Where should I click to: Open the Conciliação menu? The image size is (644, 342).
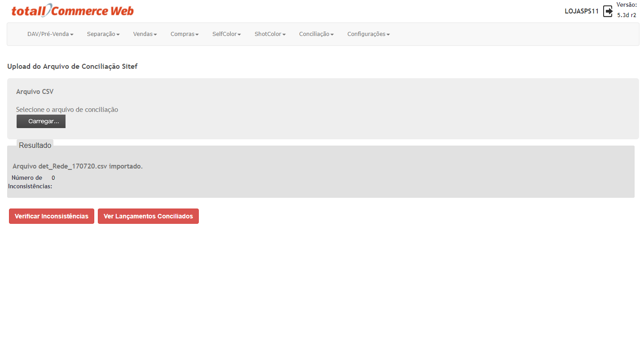coord(316,34)
